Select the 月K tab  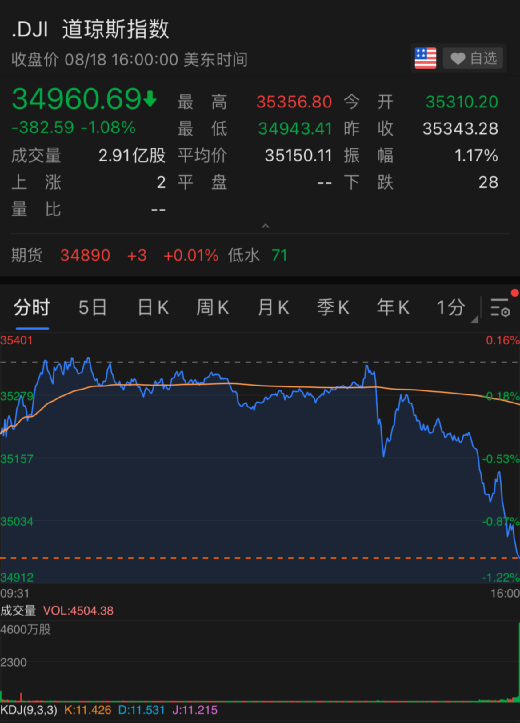tap(273, 307)
